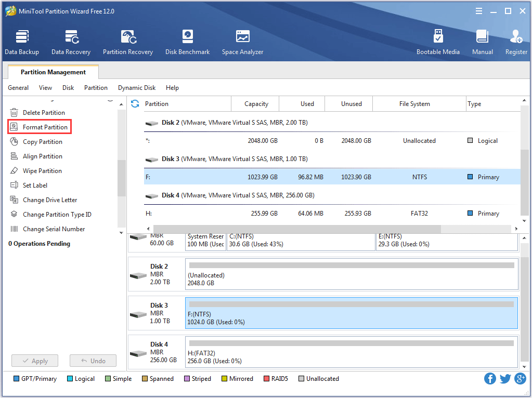The image size is (532, 398).
Task: Switch to the Partition Management tab
Action: (x=53, y=72)
